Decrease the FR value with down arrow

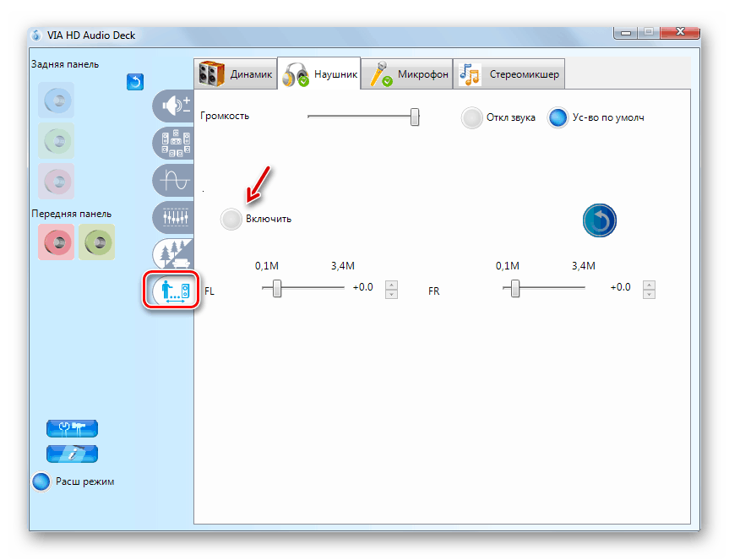click(649, 294)
